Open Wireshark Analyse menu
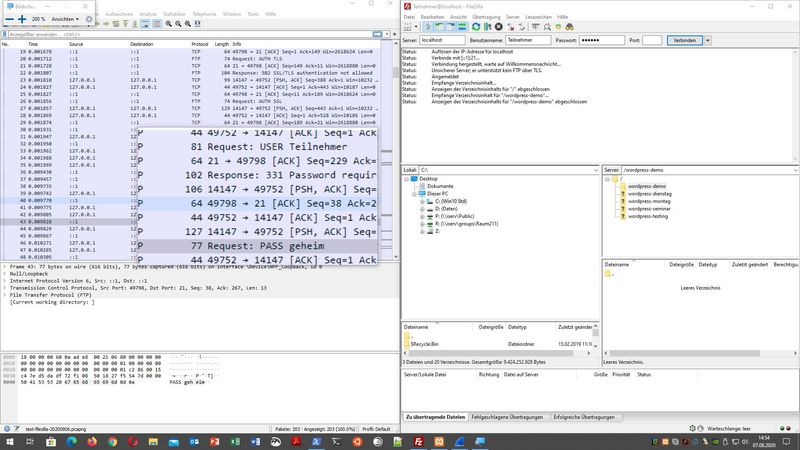This screenshot has height=450, width=800. (x=148, y=14)
